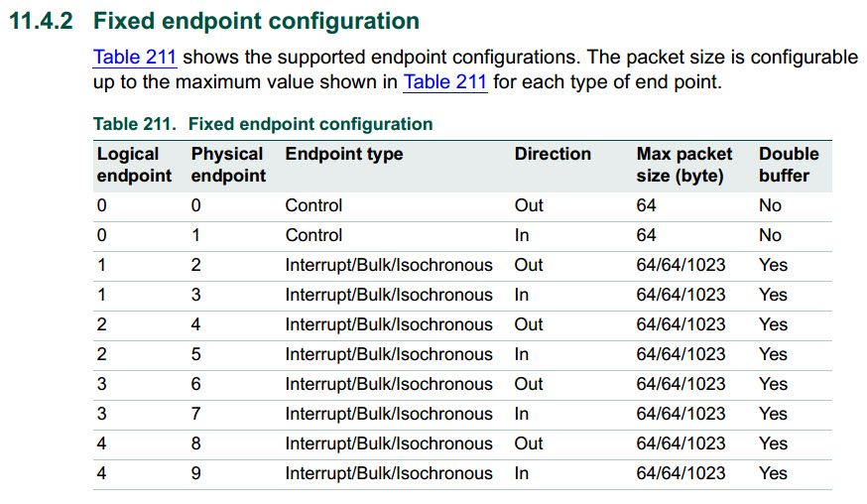Click the "11.4.2 Fixed endpoint configuration" section heading
This screenshot has height=504, width=867.
213,21
